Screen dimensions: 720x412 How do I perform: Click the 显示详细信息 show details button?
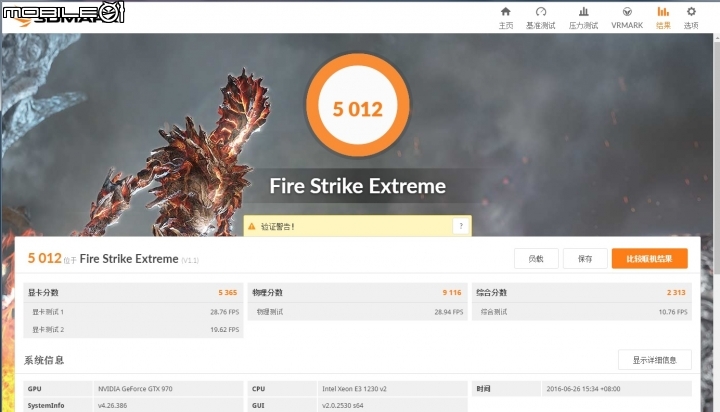tap(654, 360)
